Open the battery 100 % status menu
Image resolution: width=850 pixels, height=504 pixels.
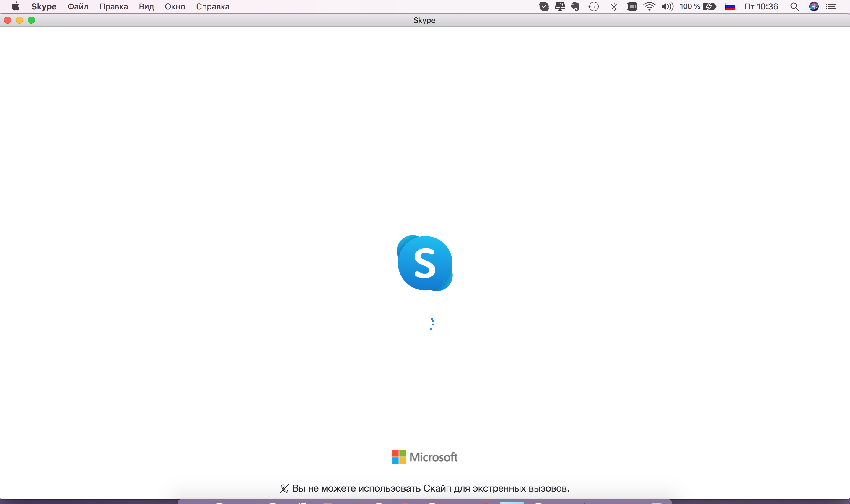click(698, 6)
